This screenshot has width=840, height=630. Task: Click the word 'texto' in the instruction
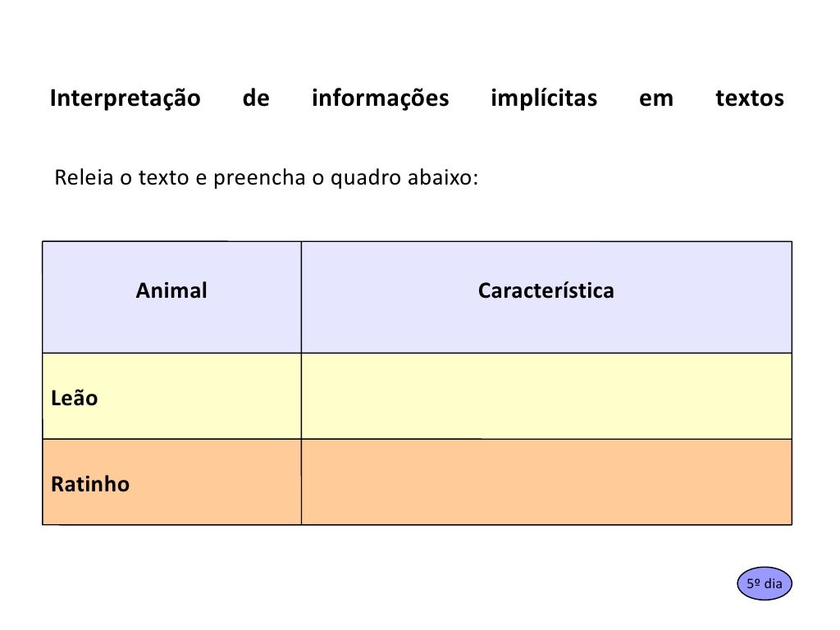(x=164, y=178)
